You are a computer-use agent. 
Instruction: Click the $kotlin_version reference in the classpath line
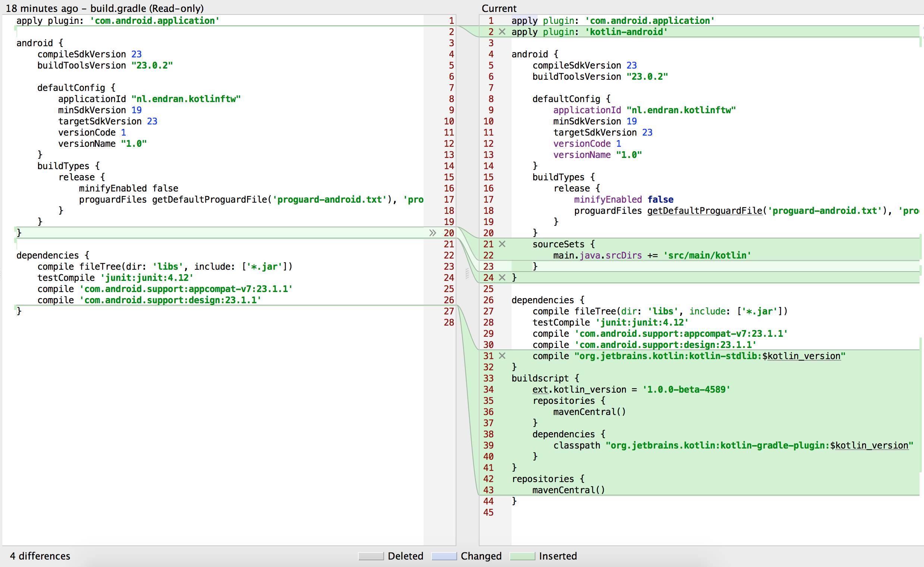point(869,446)
